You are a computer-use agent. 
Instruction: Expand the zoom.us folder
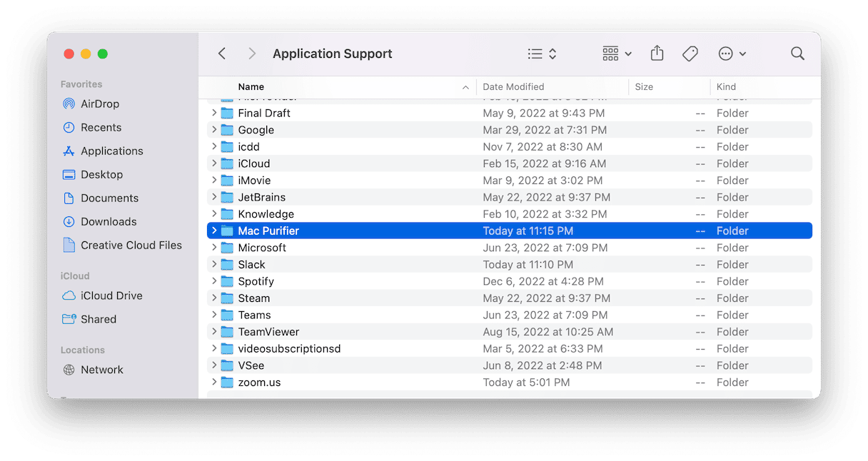click(x=213, y=382)
